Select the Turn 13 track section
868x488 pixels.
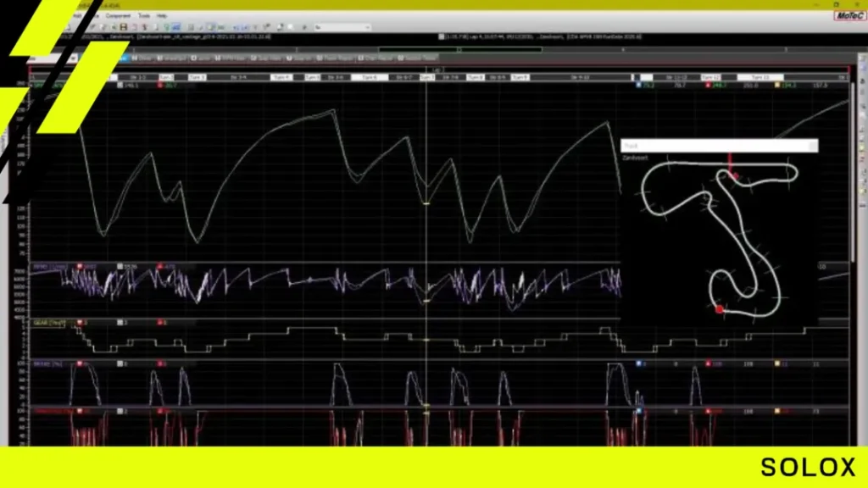(x=760, y=77)
